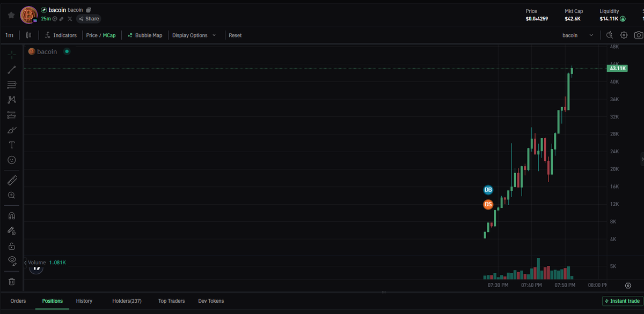Click the Volume indicator legend label

[37, 263]
